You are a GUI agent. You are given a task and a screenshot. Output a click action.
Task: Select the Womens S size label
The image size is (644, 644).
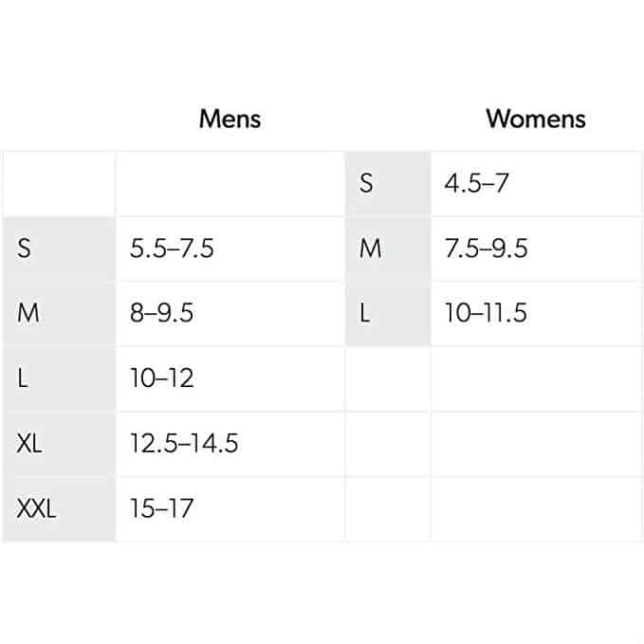coord(388,183)
